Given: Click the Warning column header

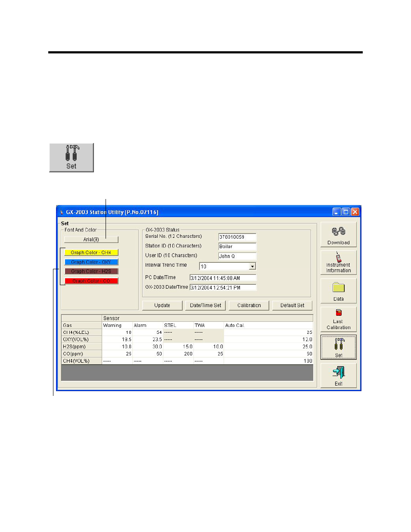Looking at the screenshot, I should click(117, 325).
